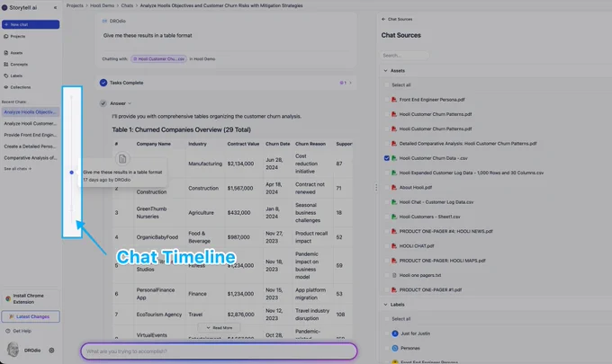Uncheck Hooli Customer Churn Data -.csv
Viewport: 612px width, 364px height.
click(x=387, y=158)
